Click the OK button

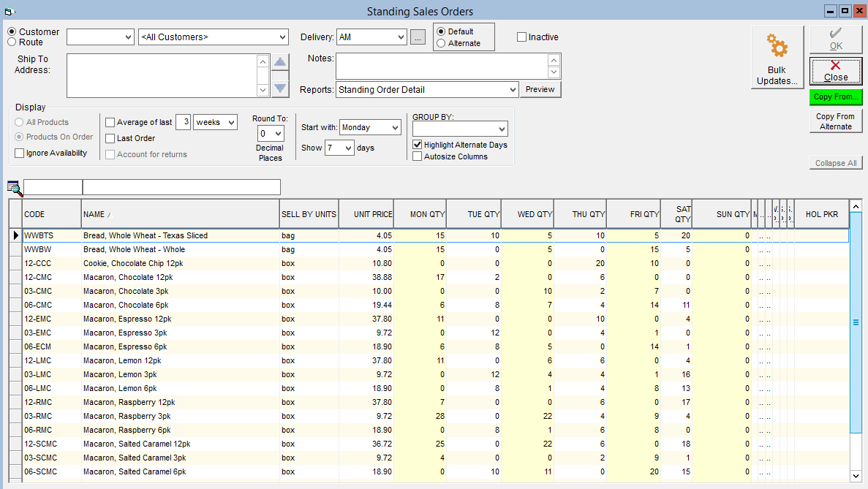[x=836, y=39]
